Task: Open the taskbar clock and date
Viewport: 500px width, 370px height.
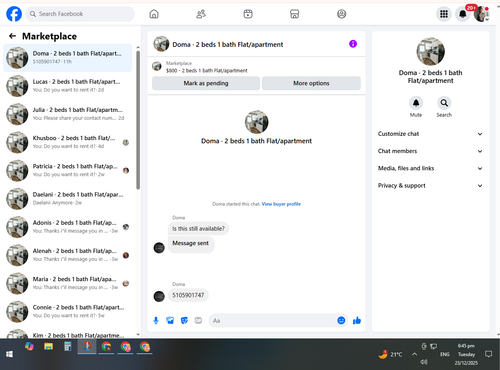Action: (x=466, y=354)
